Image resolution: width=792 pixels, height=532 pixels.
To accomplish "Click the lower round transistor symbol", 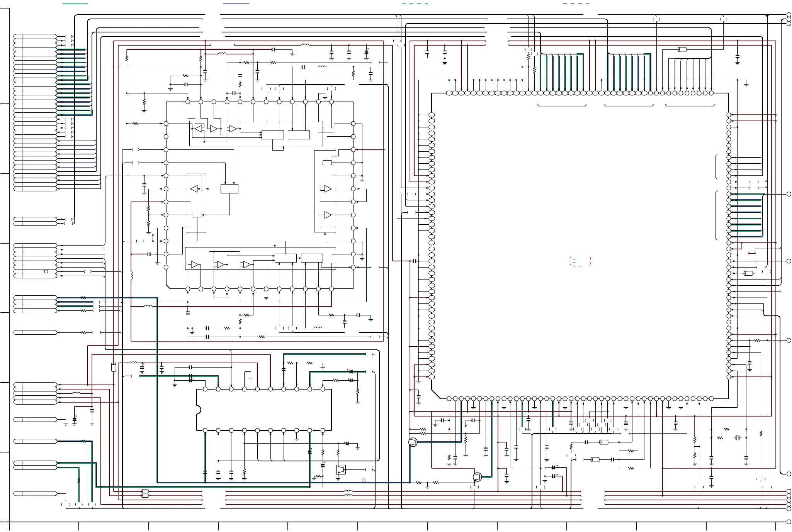I will coord(478,477).
